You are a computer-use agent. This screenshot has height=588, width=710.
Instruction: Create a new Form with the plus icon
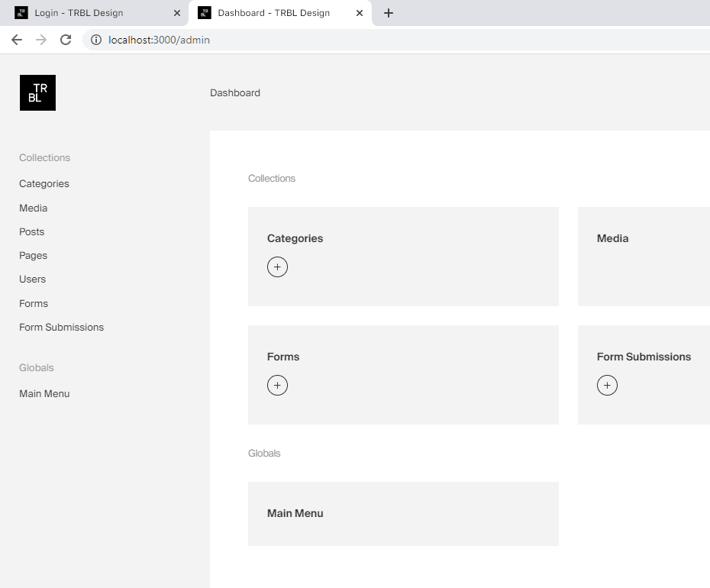(x=278, y=386)
